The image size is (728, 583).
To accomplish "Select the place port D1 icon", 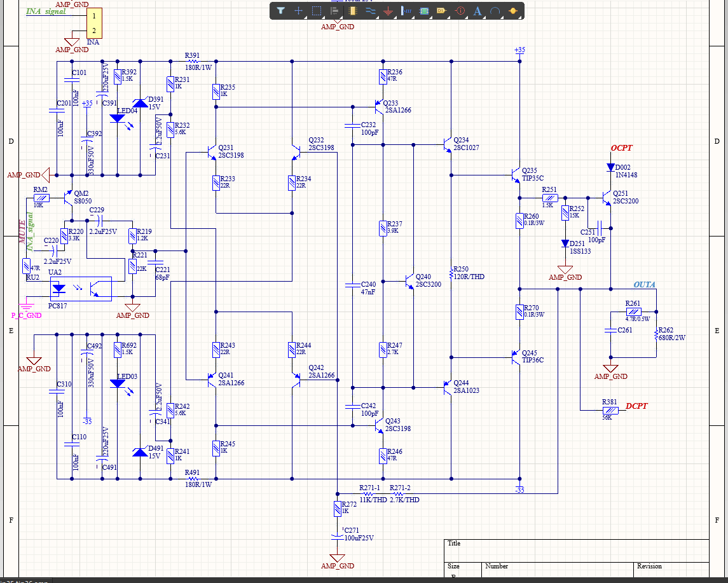I will (441, 11).
